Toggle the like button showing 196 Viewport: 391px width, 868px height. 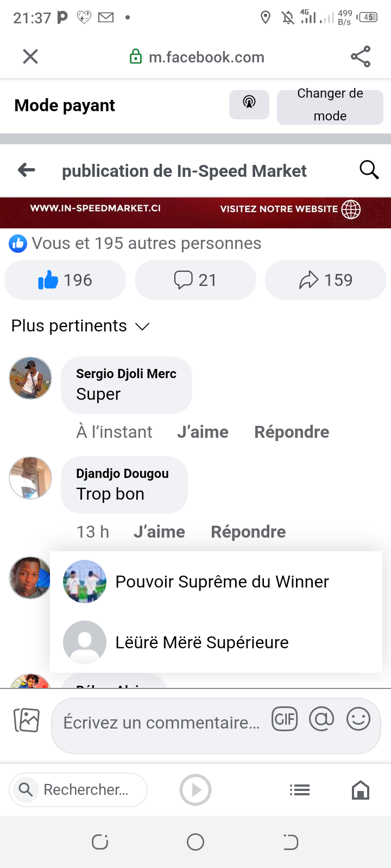pyautogui.click(x=65, y=280)
